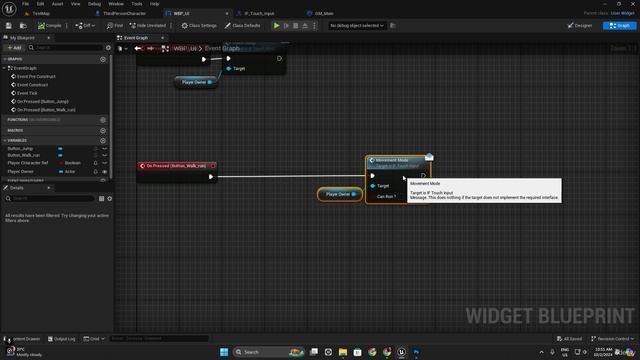Click the skip frame playback button
640x360 pixels.
coord(286,26)
